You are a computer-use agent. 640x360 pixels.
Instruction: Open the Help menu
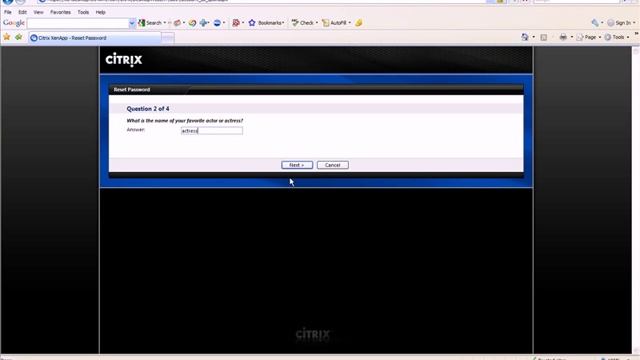tap(100, 12)
